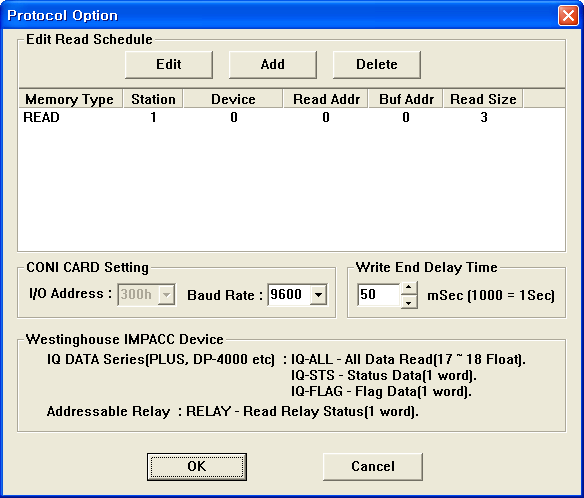Click the Device column header
The width and height of the screenshot is (584, 498).
233,99
